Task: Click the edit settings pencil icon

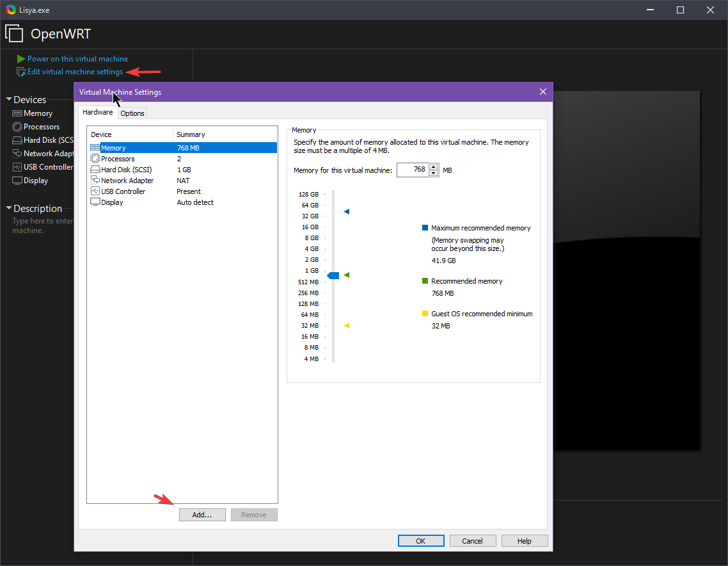Action: coord(21,72)
